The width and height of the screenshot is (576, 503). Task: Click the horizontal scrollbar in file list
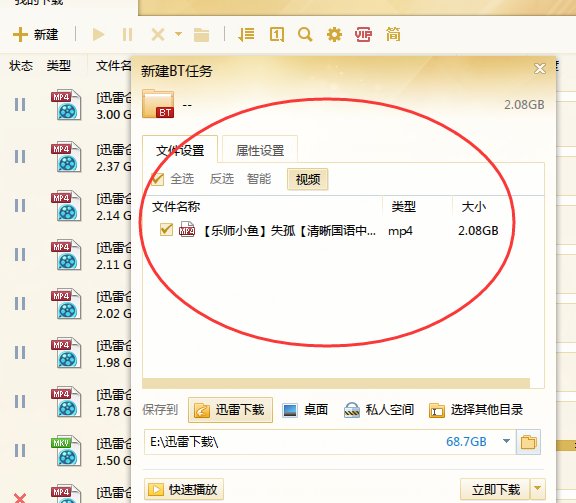coord(336,383)
